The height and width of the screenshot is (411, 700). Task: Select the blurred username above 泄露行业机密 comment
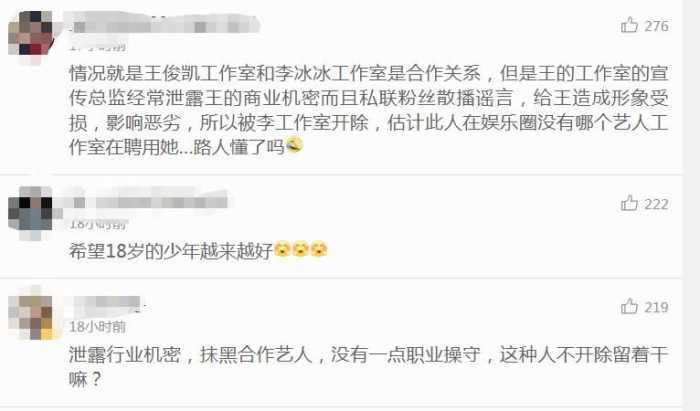coord(107,303)
